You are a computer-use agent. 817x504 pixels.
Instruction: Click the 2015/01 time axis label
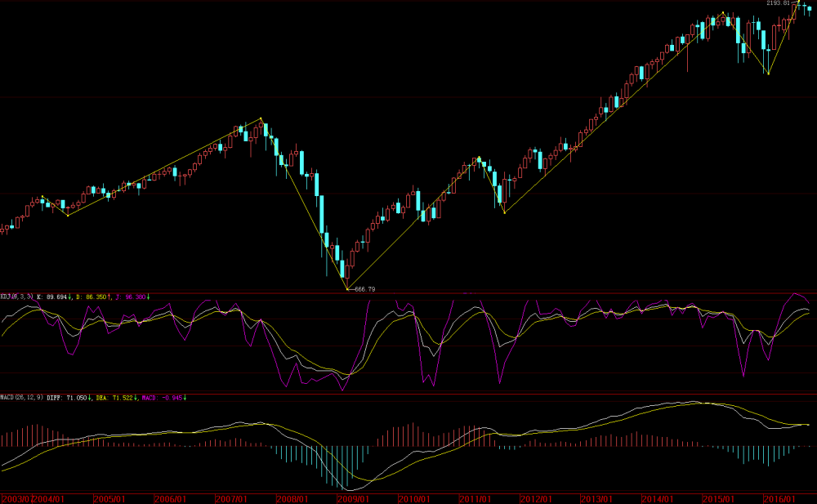pos(720,498)
